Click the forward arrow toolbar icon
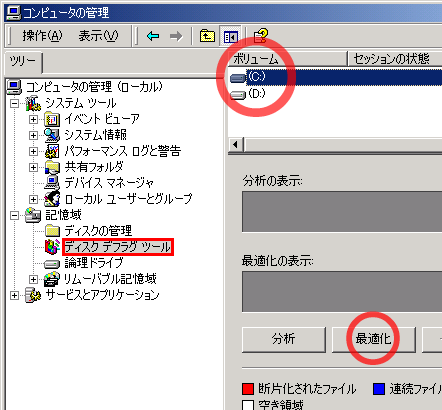 pos(176,36)
